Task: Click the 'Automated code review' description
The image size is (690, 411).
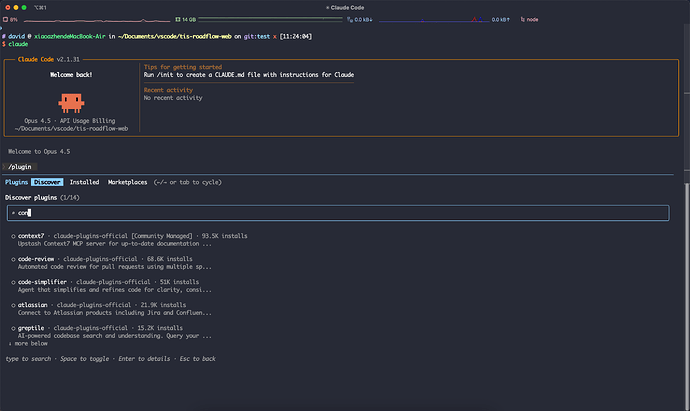Action: point(114,267)
